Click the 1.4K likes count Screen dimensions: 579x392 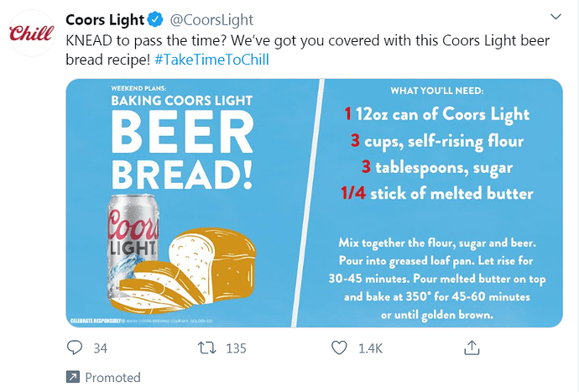tap(370, 348)
